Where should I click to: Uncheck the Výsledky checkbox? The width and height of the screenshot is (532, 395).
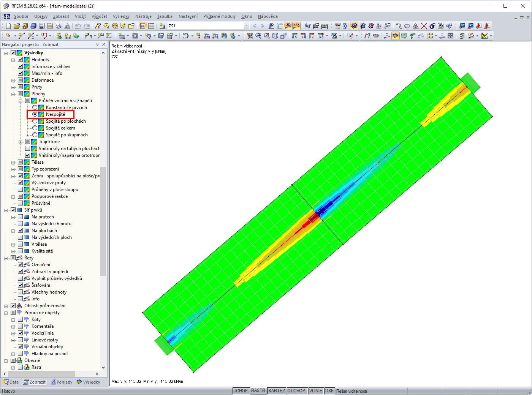coord(13,53)
